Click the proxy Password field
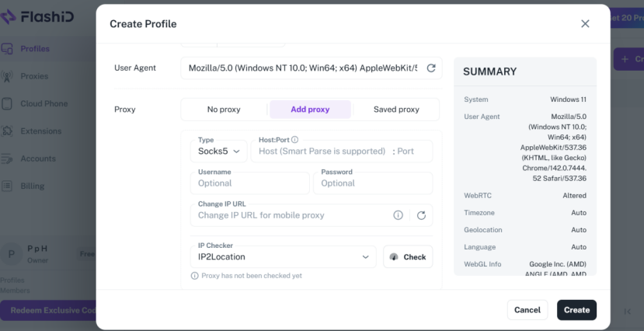 [x=373, y=183]
